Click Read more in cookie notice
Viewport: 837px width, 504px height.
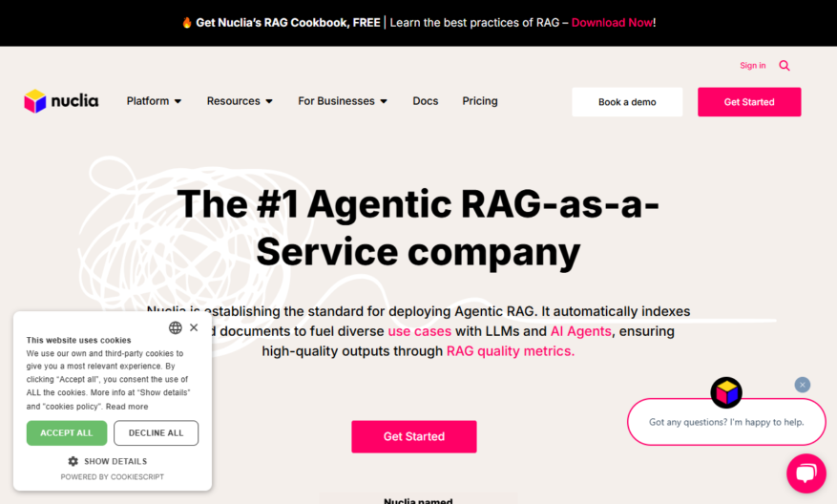tap(127, 407)
